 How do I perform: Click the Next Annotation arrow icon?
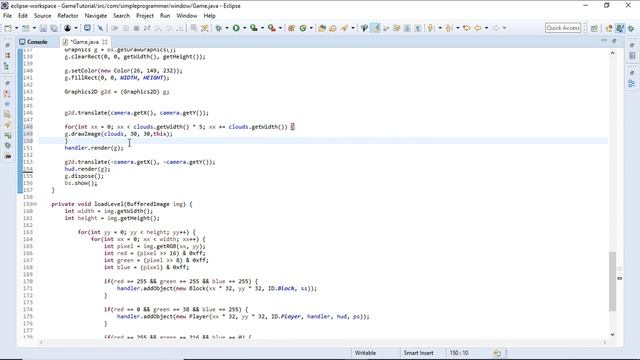pyautogui.click(x=431, y=28)
